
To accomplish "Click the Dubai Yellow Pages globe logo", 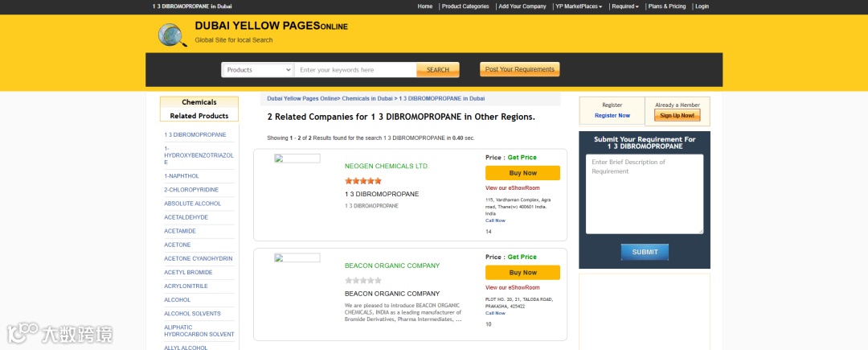I will (172, 35).
